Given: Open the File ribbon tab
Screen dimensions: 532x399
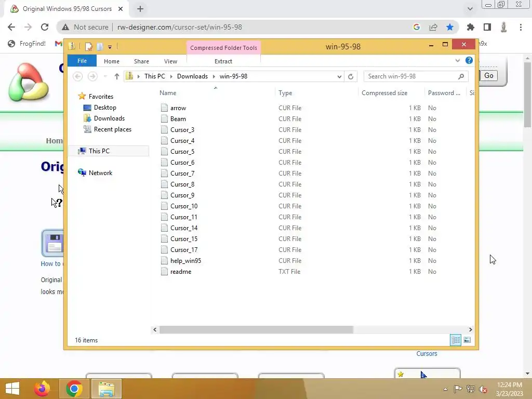Looking at the screenshot, I should point(82,61).
